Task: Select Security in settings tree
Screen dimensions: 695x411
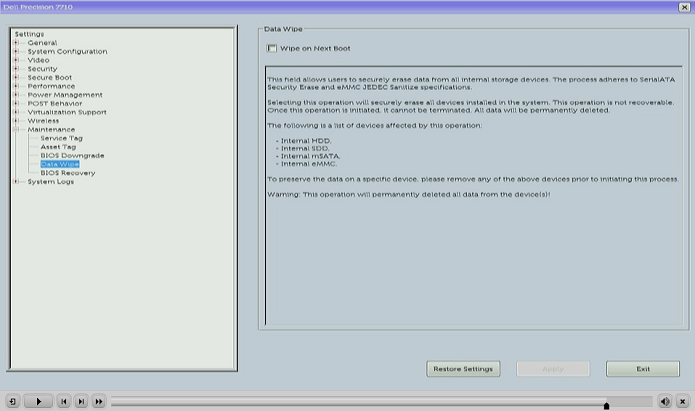Action: pos(42,69)
